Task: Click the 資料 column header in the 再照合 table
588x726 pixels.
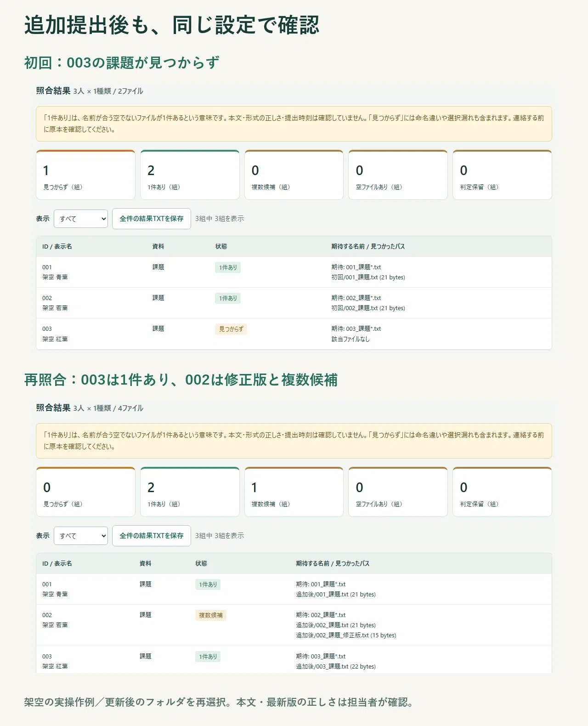Action: [146, 564]
